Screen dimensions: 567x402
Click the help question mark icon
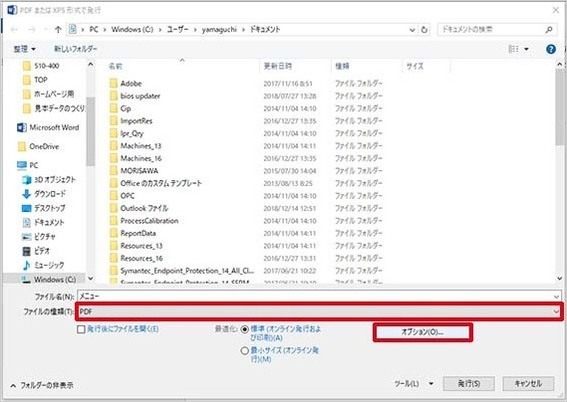(551, 49)
